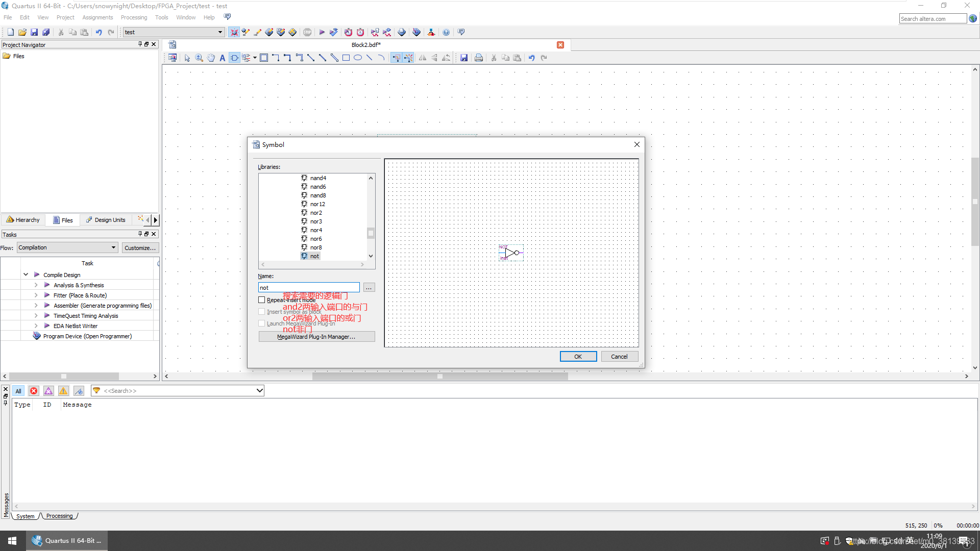
Task: Open the test project dropdown
Action: [x=220, y=32]
